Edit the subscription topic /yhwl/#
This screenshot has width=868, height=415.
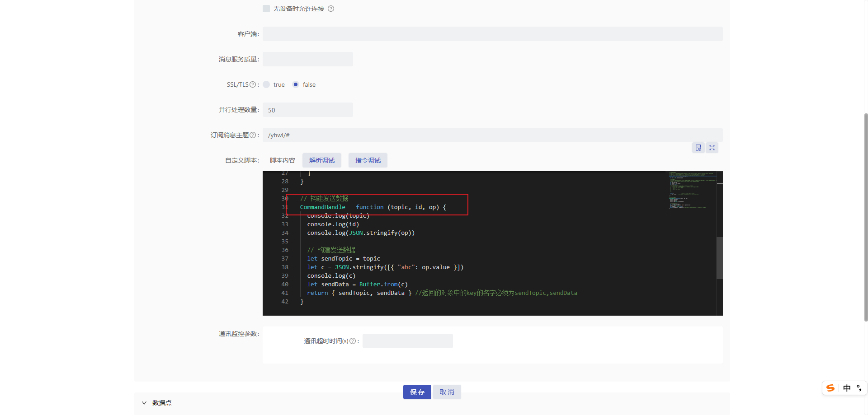493,135
